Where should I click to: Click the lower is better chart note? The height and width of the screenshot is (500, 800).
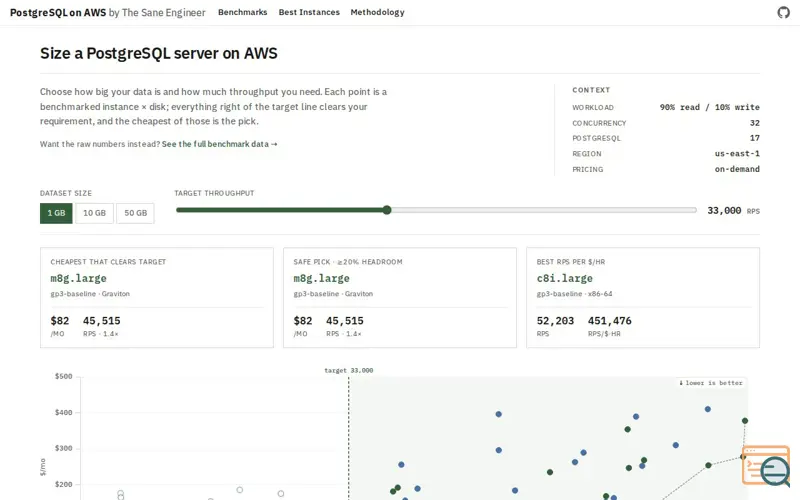coord(711,383)
